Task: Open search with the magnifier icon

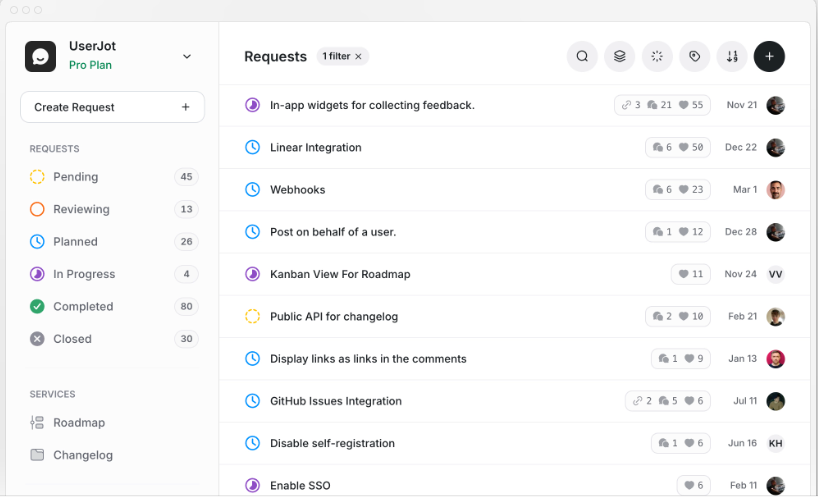Action: tap(582, 57)
